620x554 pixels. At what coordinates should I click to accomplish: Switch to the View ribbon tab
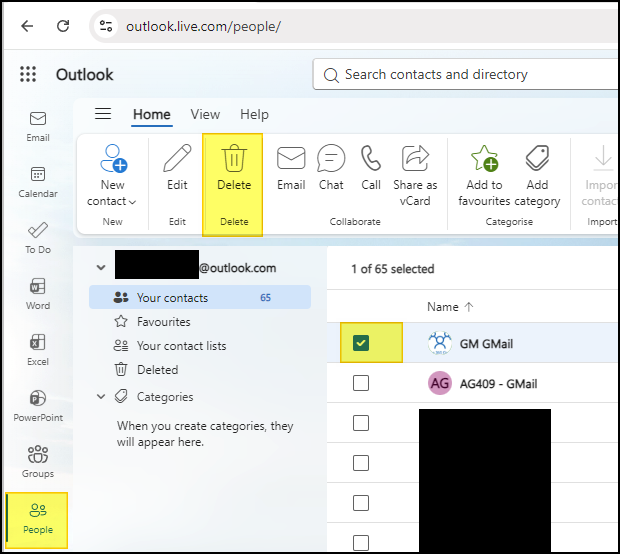click(x=205, y=114)
